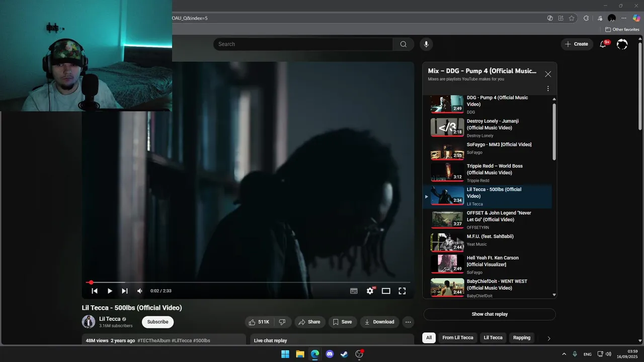Share the 500lbs video
Screen dimensions: 644x362
click(x=309, y=322)
